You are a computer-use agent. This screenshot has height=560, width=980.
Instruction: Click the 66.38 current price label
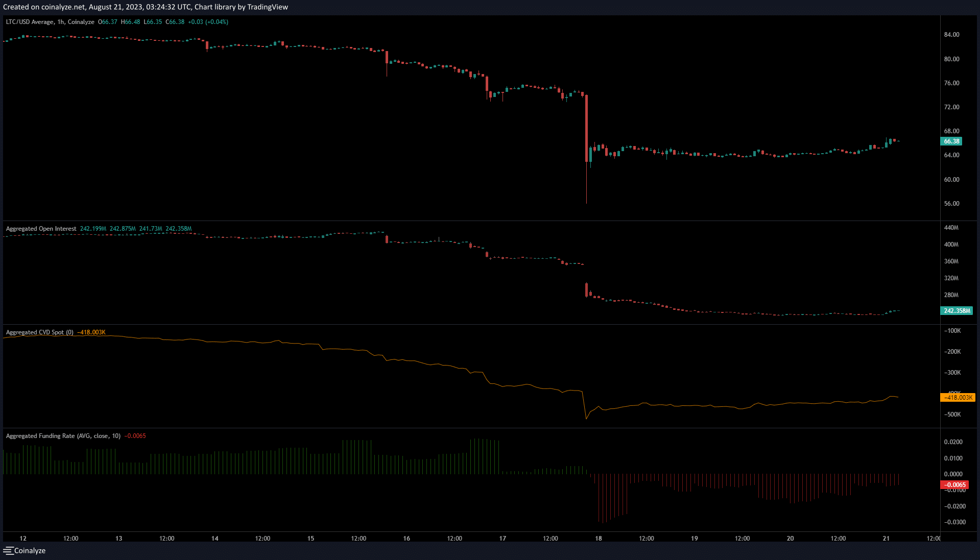(951, 141)
